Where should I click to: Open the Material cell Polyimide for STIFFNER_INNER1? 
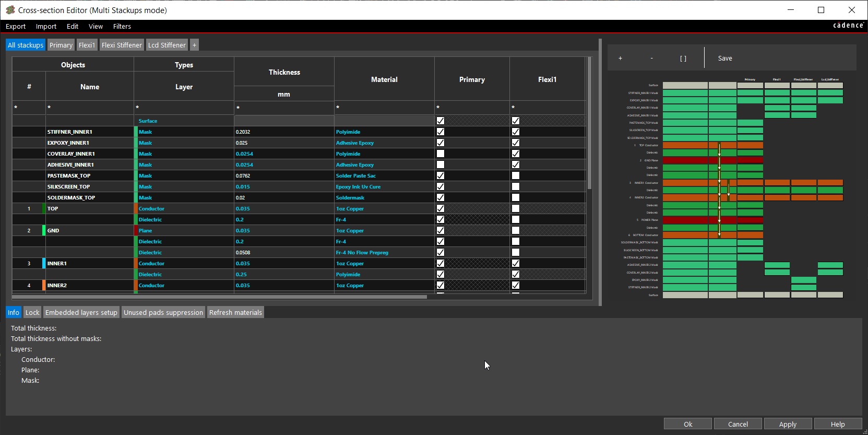point(348,132)
